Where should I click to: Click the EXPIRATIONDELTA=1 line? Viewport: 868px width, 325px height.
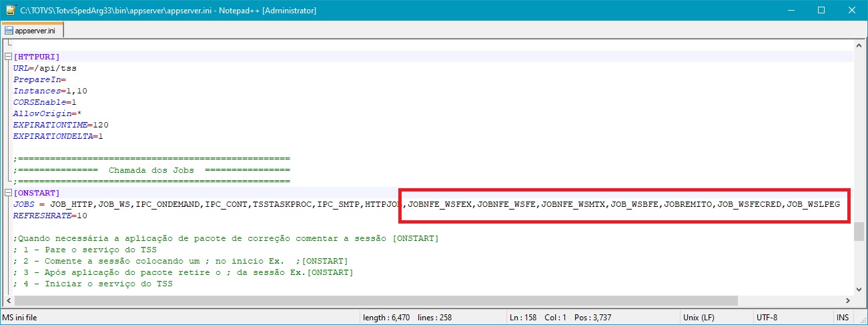click(x=59, y=136)
